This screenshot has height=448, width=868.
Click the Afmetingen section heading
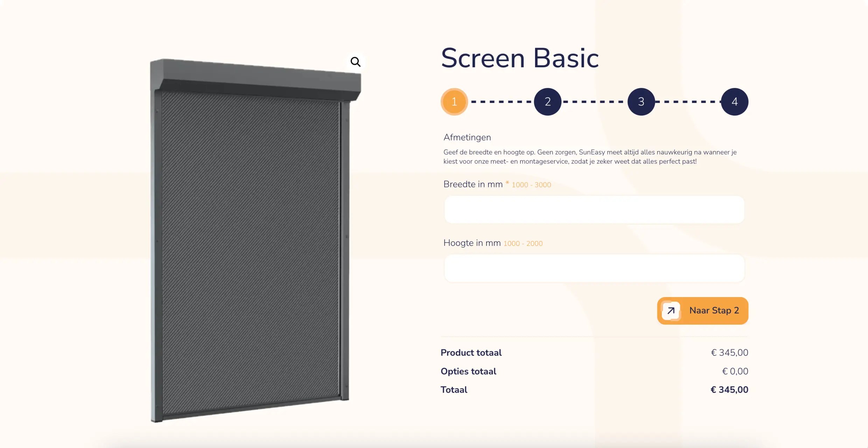[467, 137]
